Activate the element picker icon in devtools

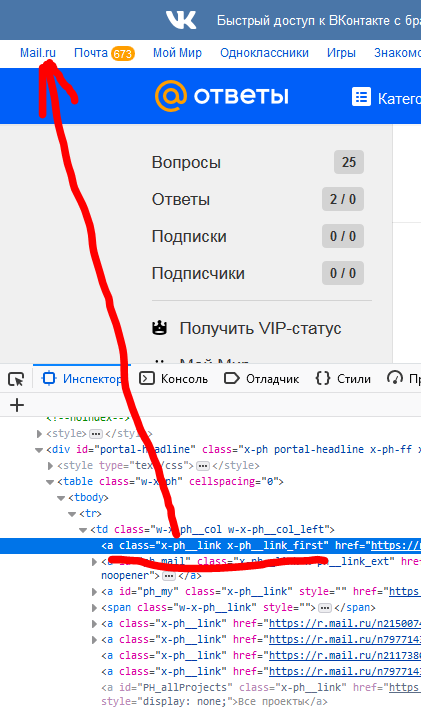coord(16,379)
